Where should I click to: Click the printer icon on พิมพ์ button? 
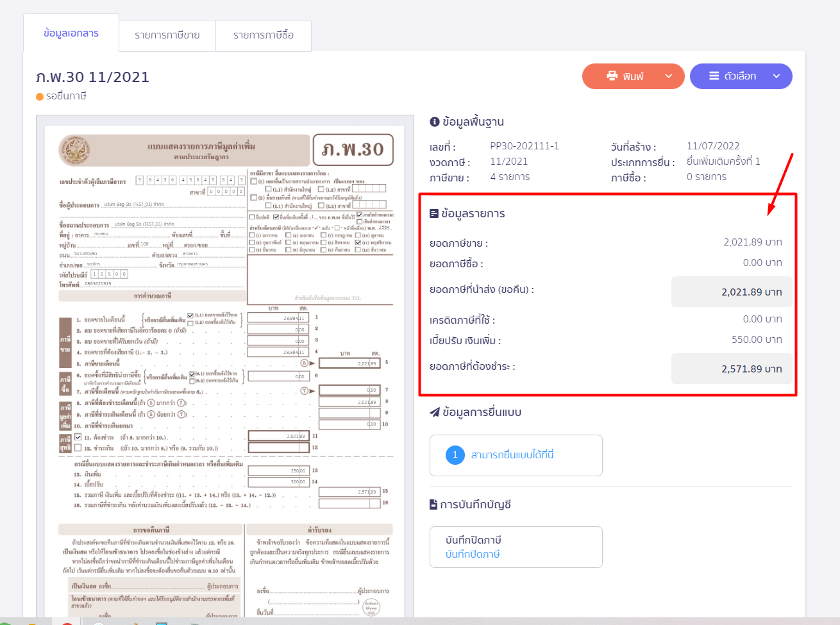click(612, 76)
